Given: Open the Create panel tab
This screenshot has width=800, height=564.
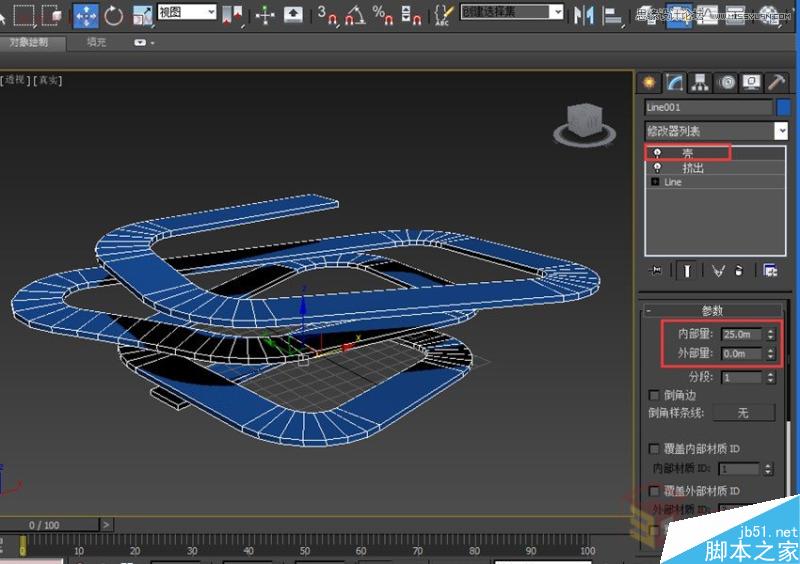Looking at the screenshot, I should point(651,82).
